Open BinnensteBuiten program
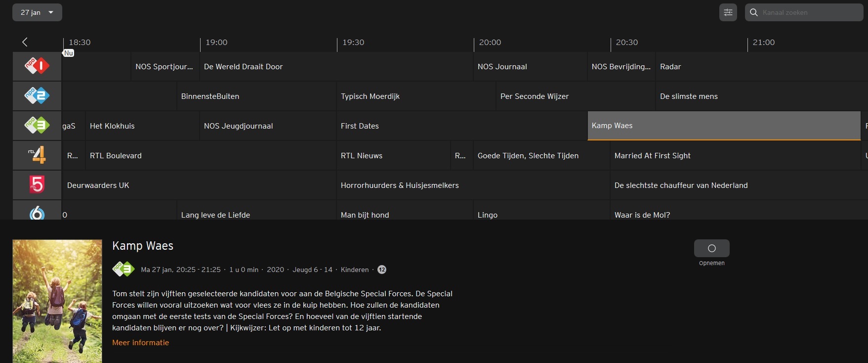This screenshot has height=363, width=868. point(256,96)
